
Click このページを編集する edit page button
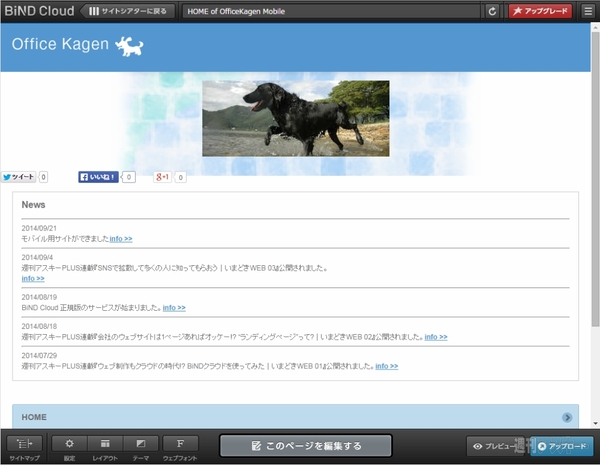tap(306, 445)
